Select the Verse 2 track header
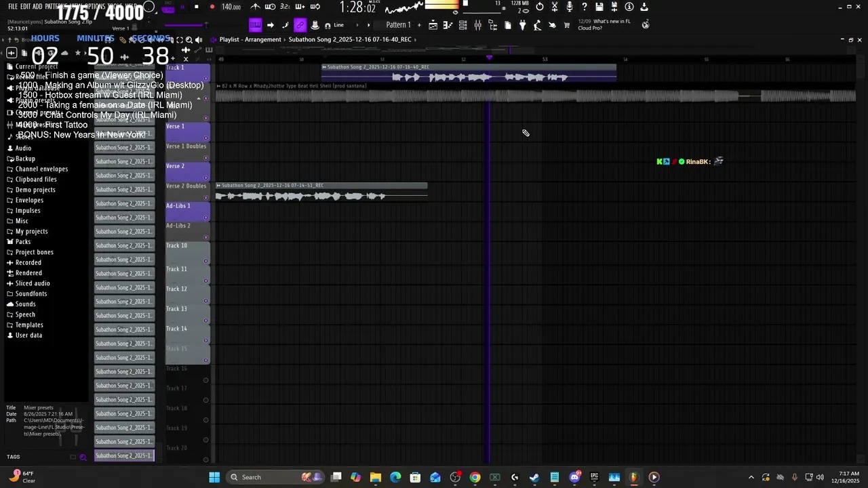Image resolution: width=868 pixels, height=488 pixels. 187,171
